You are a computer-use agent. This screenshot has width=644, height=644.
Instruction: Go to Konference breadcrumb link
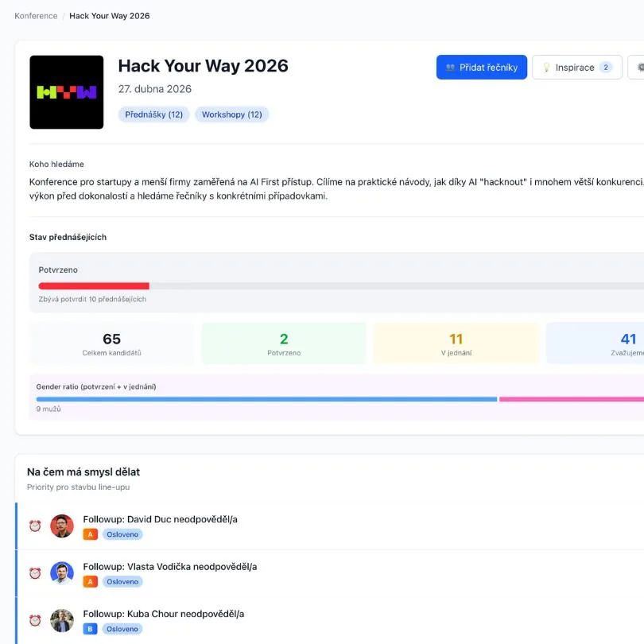36,16
